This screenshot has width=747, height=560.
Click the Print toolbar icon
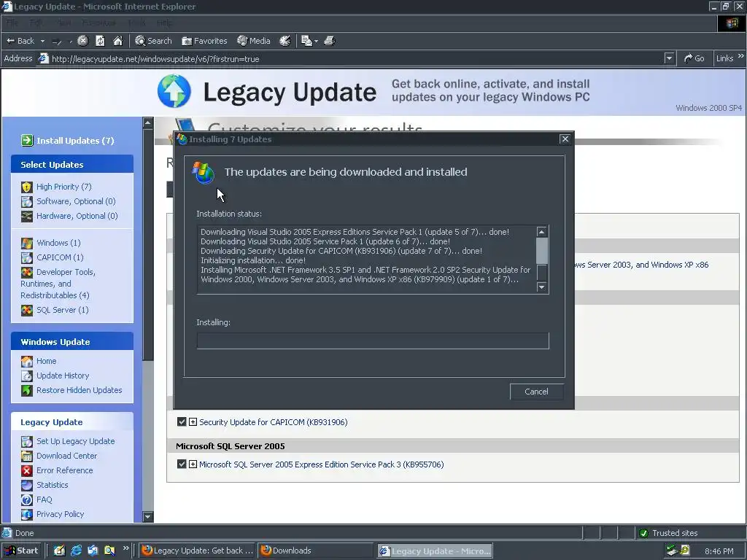(329, 41)
